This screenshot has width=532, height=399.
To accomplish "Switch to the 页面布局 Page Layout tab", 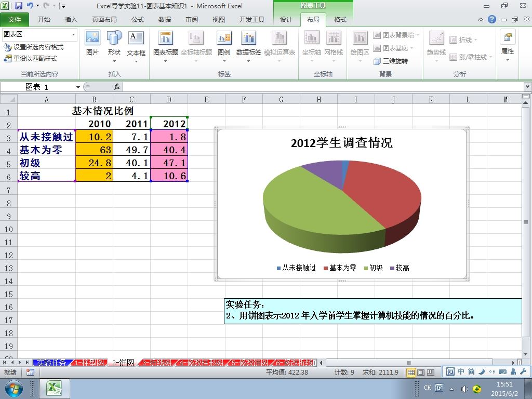I will point(104,20).
